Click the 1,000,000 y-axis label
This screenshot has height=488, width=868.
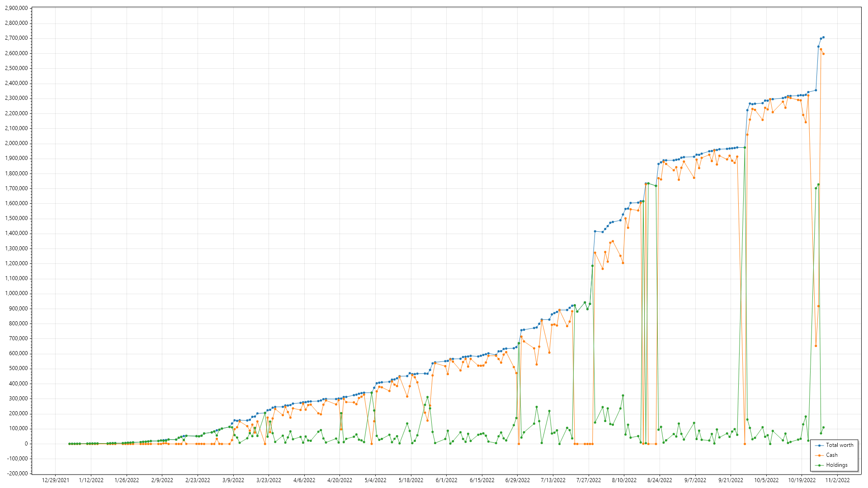coord(16,293)
